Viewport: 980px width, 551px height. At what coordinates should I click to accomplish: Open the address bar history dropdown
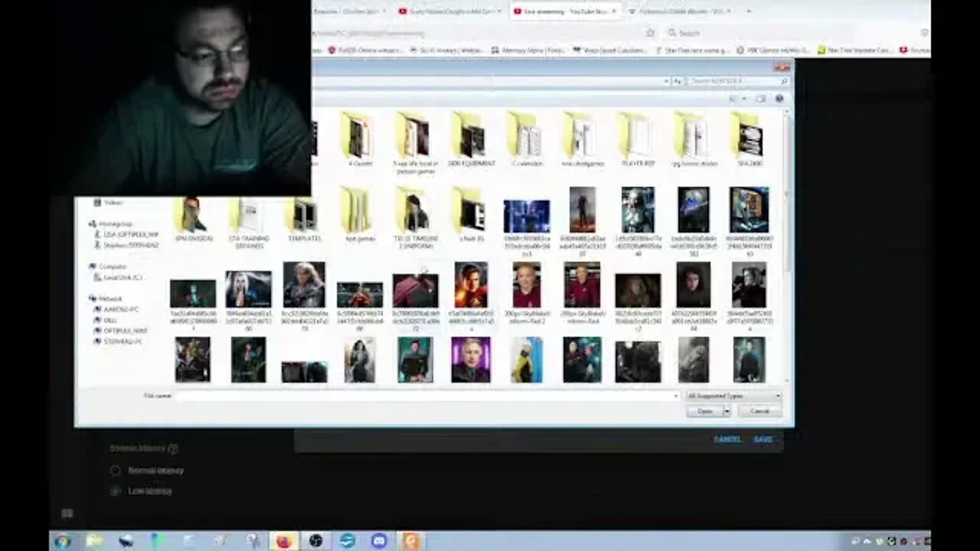668,81
